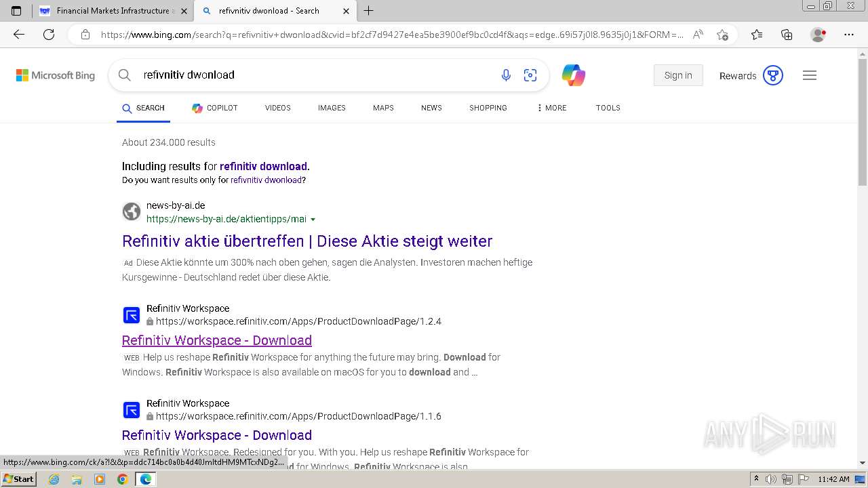
Task: Open media player from taskbar
Action: click(100, 479)
